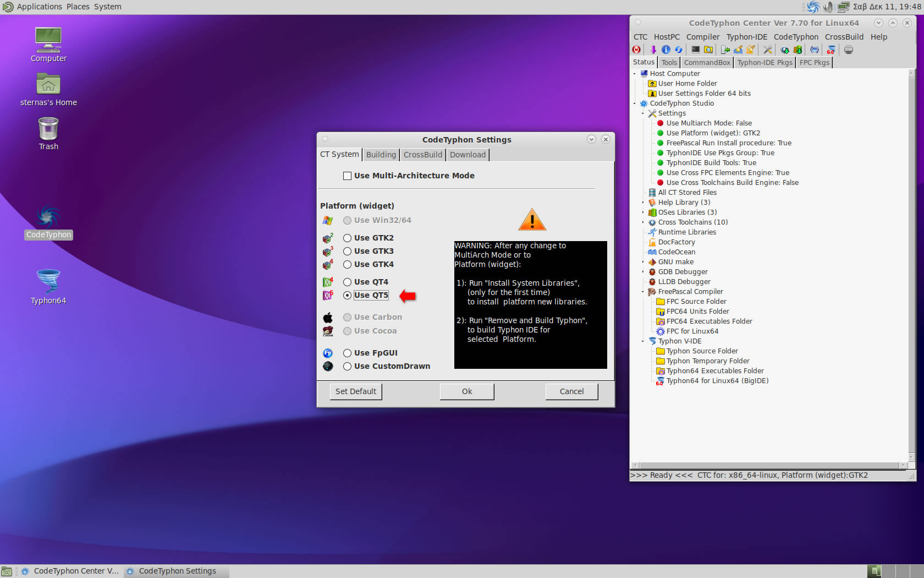Click the red power/exit icon in CTC toolbar
924x578 pixels.
pos(636,50)
